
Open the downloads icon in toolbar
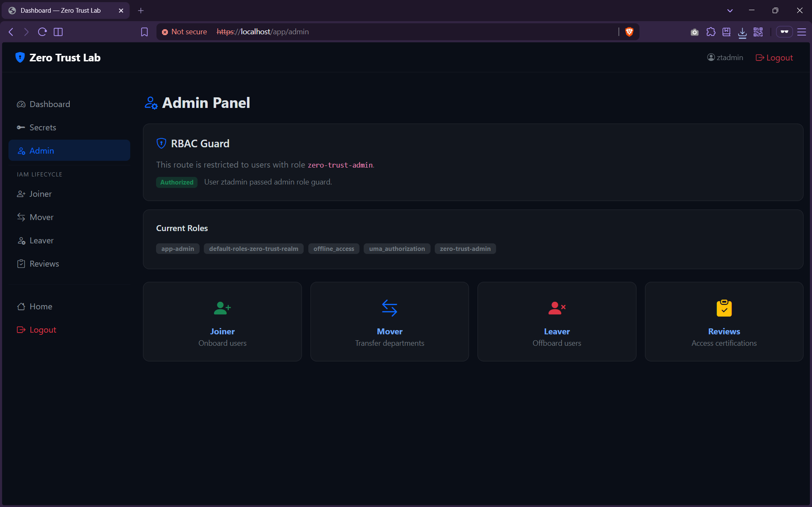tap(742, 32)
